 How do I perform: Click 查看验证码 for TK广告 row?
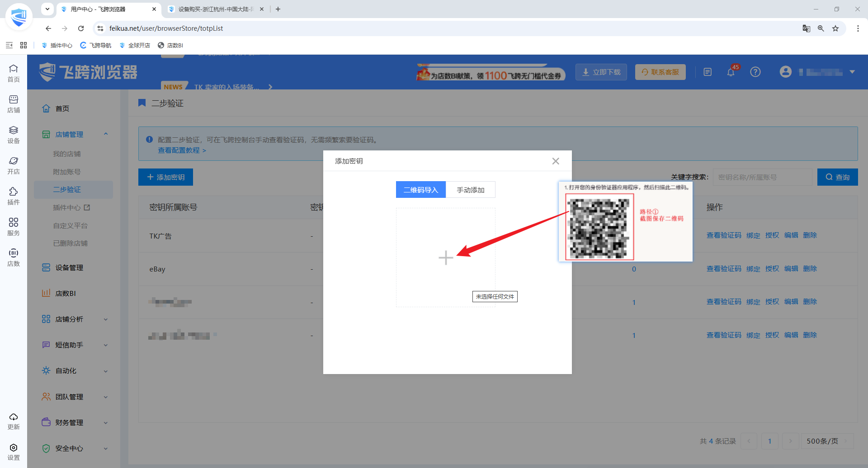tap(724, 235)
